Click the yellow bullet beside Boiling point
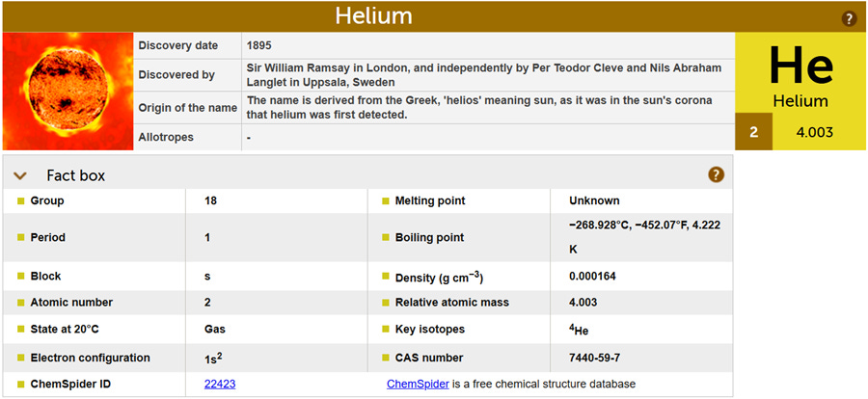Viewport: 868px width, 399px height. click(x=385, y=238)
